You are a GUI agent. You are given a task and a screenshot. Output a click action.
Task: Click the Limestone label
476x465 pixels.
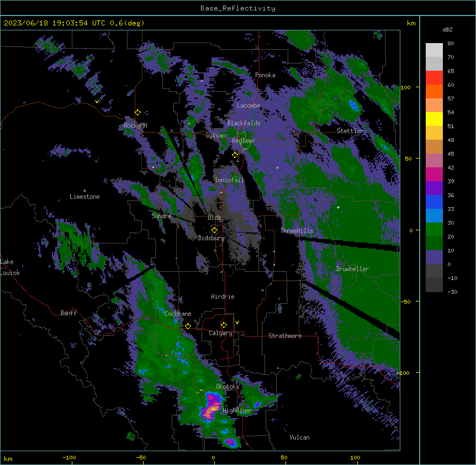pyautogui.click(x=84, y=197)
